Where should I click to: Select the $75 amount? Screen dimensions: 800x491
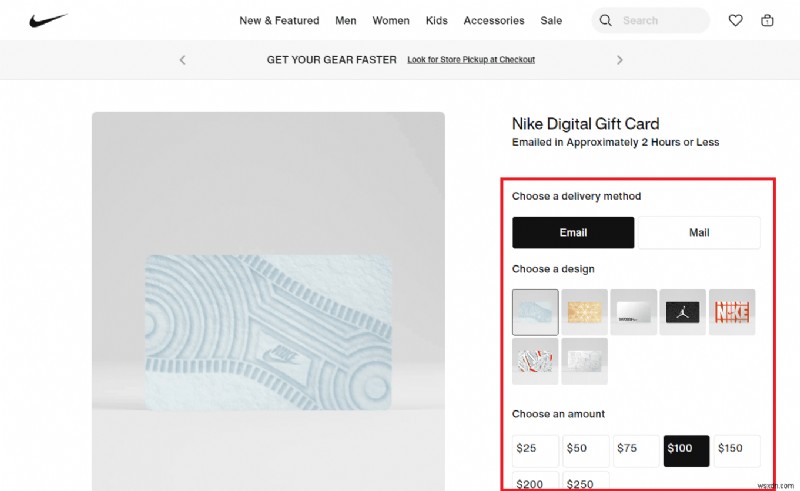[x=636, y=451]
